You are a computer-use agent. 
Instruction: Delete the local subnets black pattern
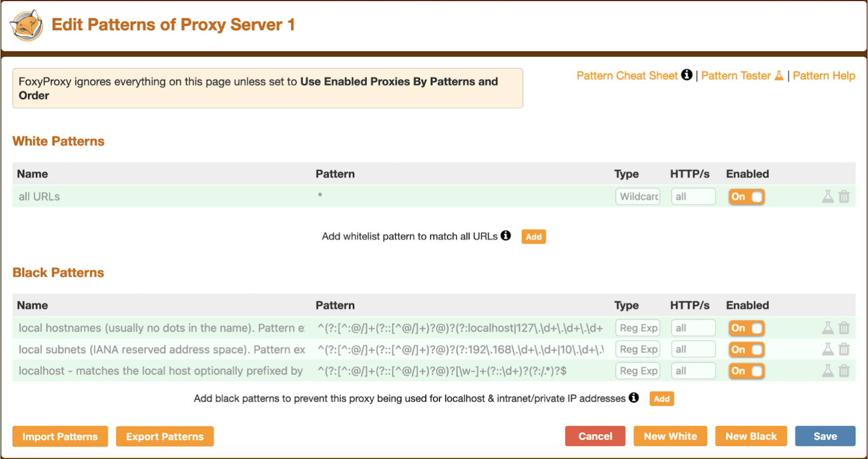click(x=844, y=349)
